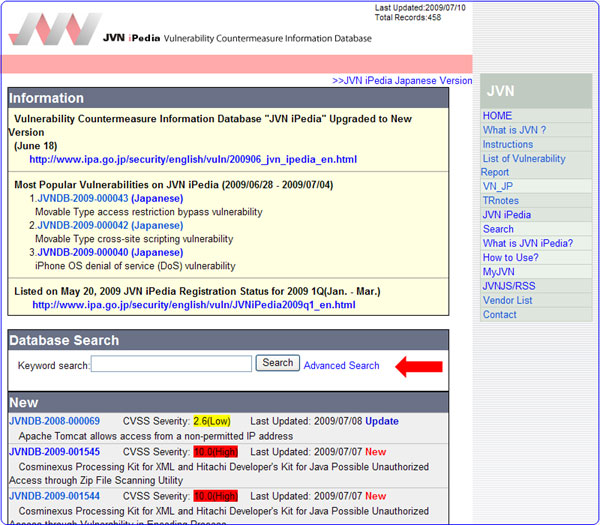Open JVN iPedia Japanese Version link
This screenshot has width=600, height=525.
pyautogui.click(x=402, y=81)
